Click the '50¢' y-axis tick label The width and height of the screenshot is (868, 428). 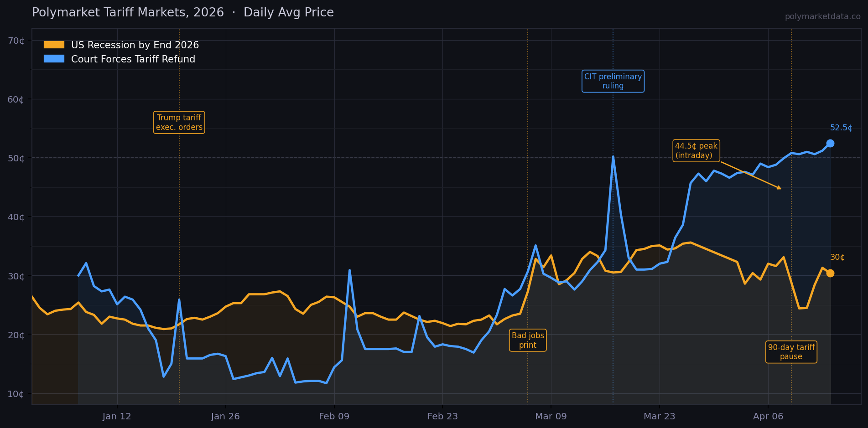coord(16,158)
